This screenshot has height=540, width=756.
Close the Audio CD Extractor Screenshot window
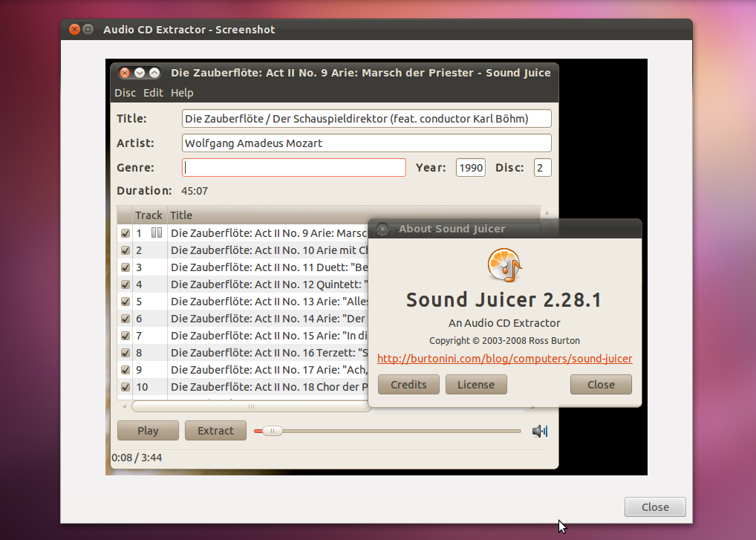[74, 30]
